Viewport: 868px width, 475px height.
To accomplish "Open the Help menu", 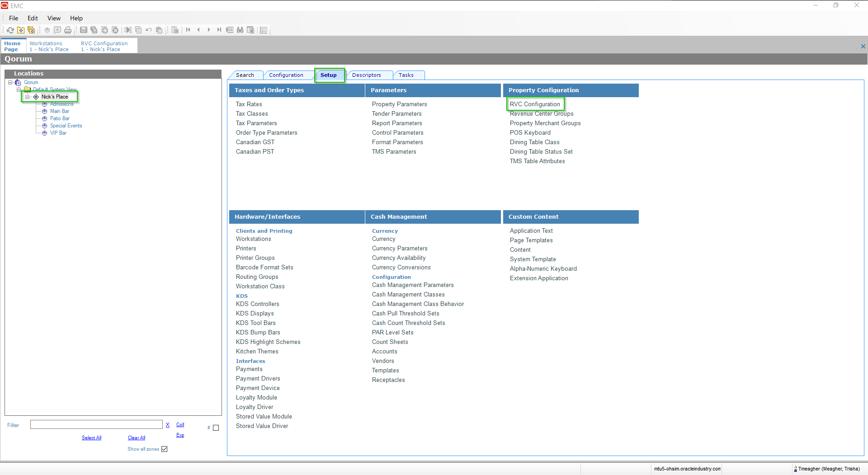I will point(76,19).
